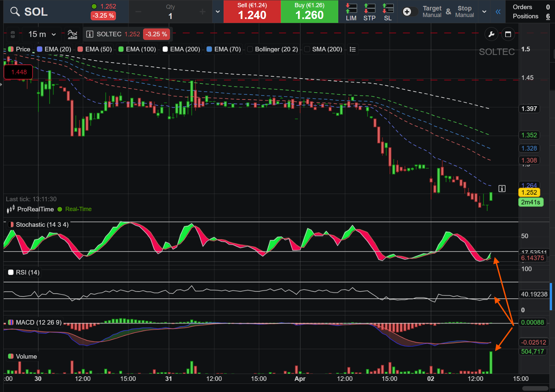This screenshot has height=392, width=555.
Task: Click the -3.25 % change badge in header
Action: click(103, 15)
